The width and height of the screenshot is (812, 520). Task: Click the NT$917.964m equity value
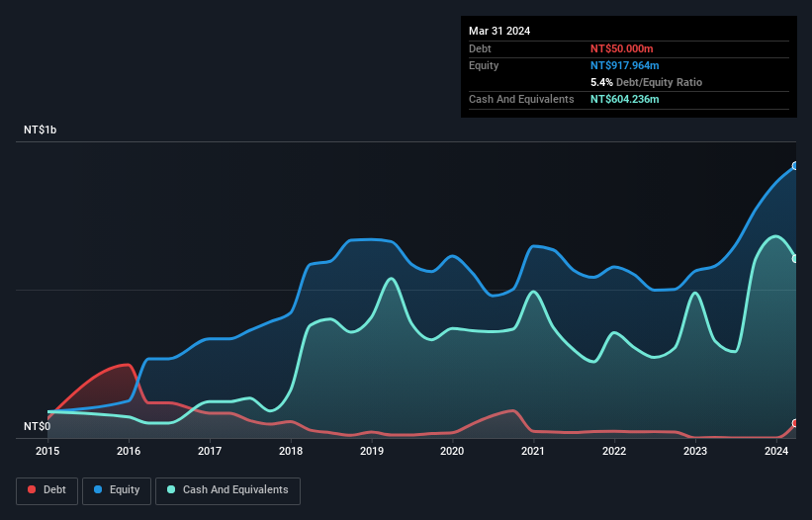click(624, 65)
